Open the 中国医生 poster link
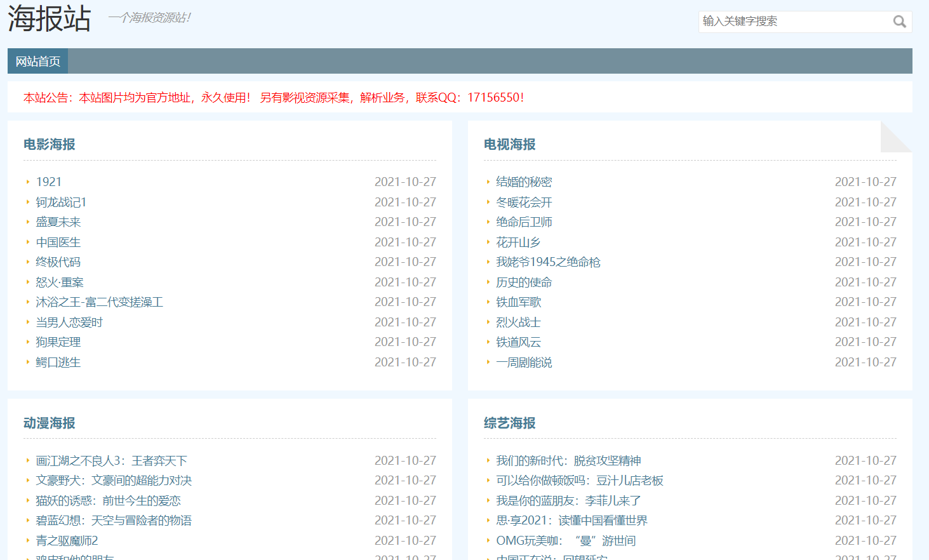 click(x=58, y=242)
